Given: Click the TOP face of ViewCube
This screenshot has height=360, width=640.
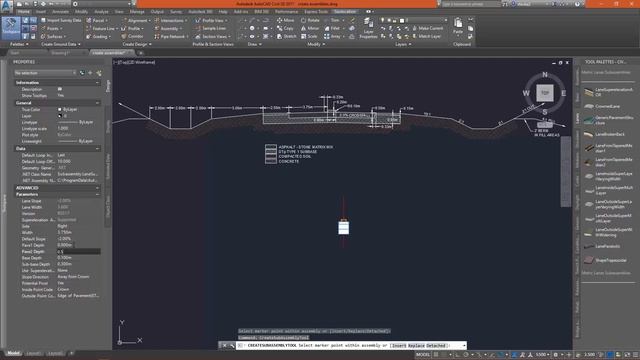Looking at the screenshot, I should click(x=544, y=93).
